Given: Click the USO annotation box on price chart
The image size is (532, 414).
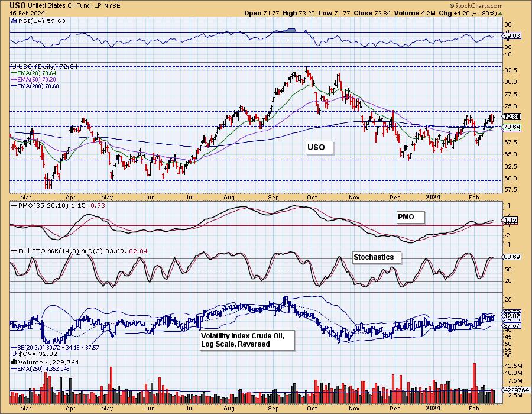Looking at the screenshot, I should 319,147.
